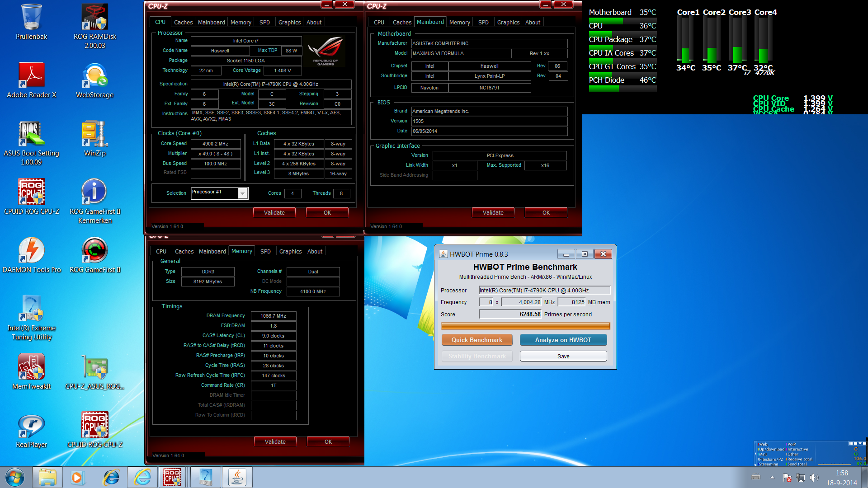The height and width of the screenshot is (488, 868).
Task: Open GPU-Z_ASUS_ROG desktop shortcut
Action: [x=95, y=372]
